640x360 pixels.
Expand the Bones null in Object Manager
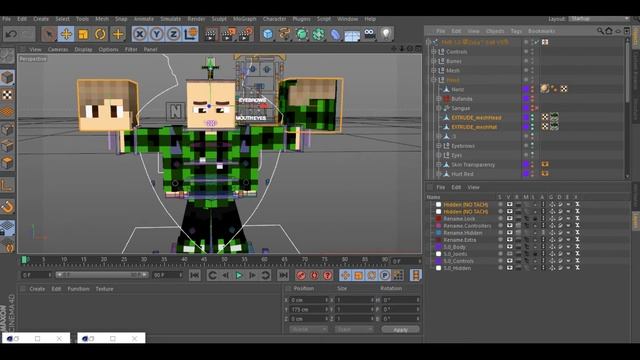[433, 61]
